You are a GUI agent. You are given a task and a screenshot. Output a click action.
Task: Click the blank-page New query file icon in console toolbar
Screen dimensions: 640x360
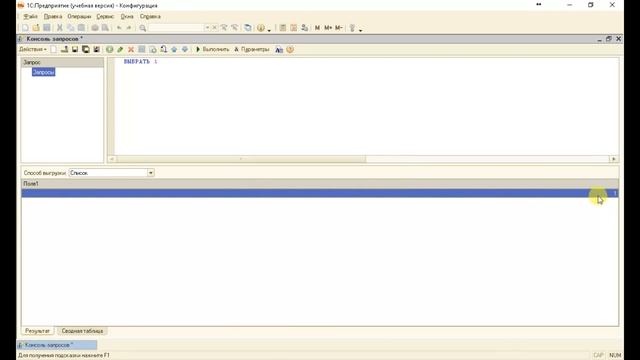(53, 49)
